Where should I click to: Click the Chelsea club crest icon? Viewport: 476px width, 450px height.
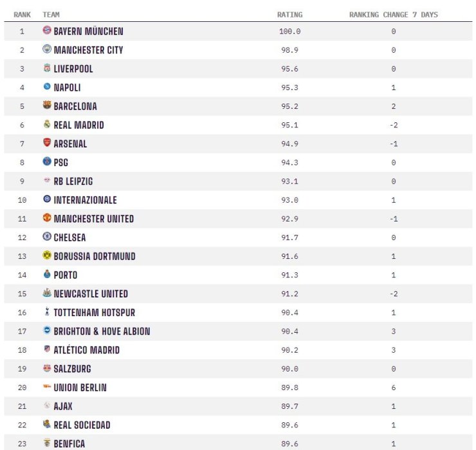point(47,236)
